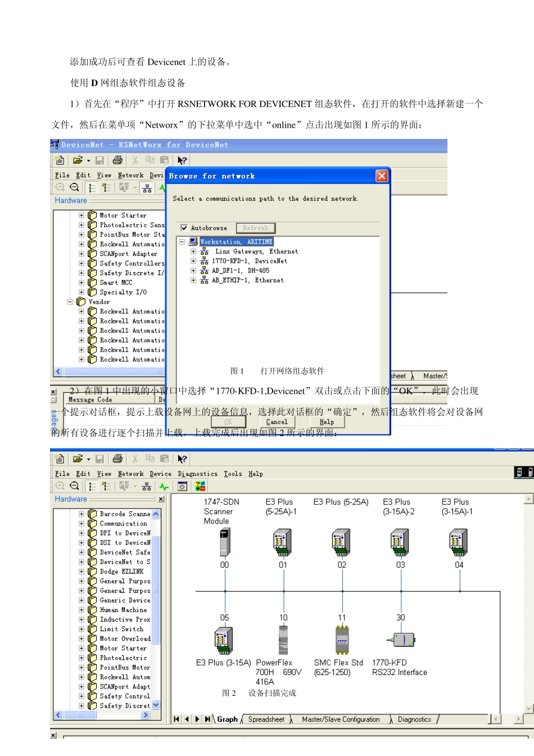Expand the Linx Gateways, Ethernet node

pos(193,251)
